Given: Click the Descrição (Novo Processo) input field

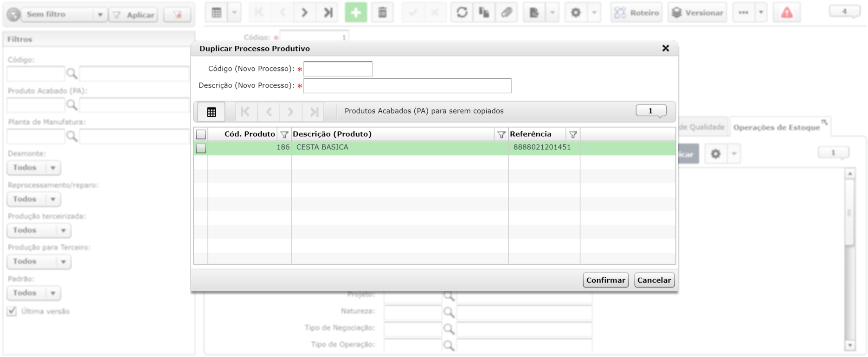Looking at the screenshot, I should [407, 86].
